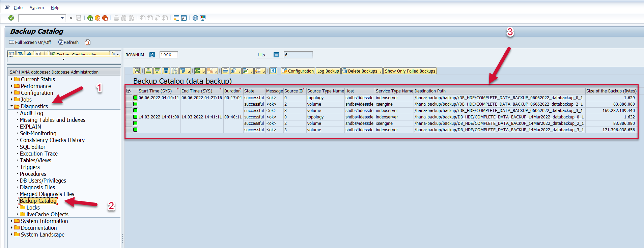Viewport: 644px width, 248px height.
Task: Click the ROWNUM input field
Action: [x=168, y=55]
